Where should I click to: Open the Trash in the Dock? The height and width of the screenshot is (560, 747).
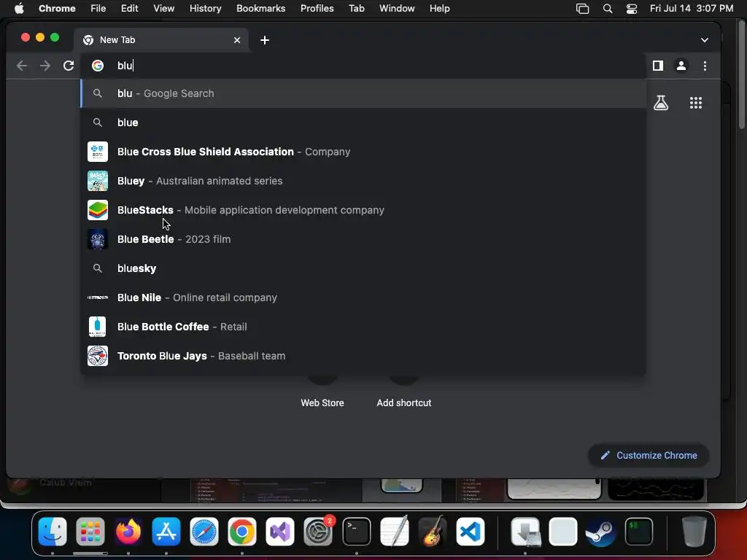pos(694,532)
